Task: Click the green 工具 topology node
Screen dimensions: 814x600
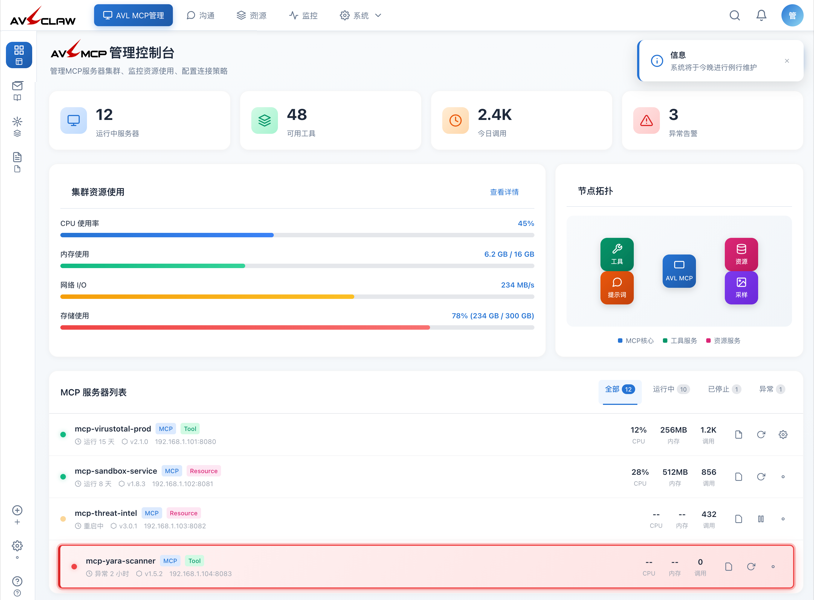Action: pos(617,254)
